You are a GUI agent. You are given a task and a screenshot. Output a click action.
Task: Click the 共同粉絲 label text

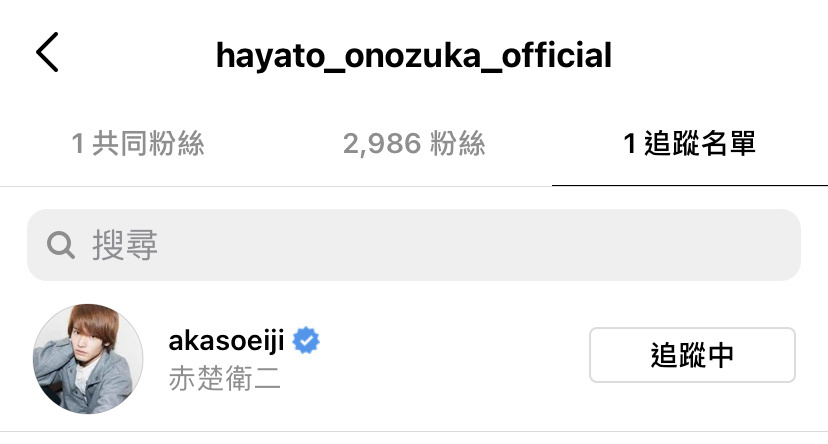click(148, 144)
